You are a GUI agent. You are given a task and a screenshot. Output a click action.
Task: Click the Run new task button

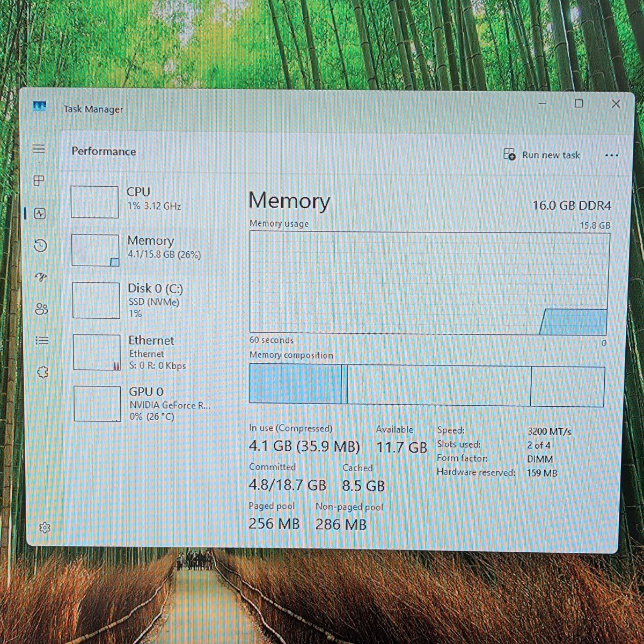(541, 155)
